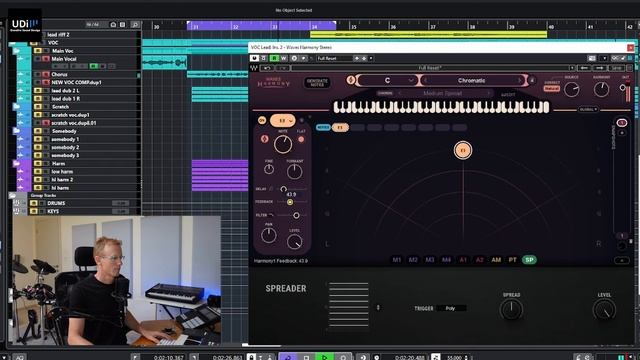Click the Write automation W button

(x=283, y=58)
